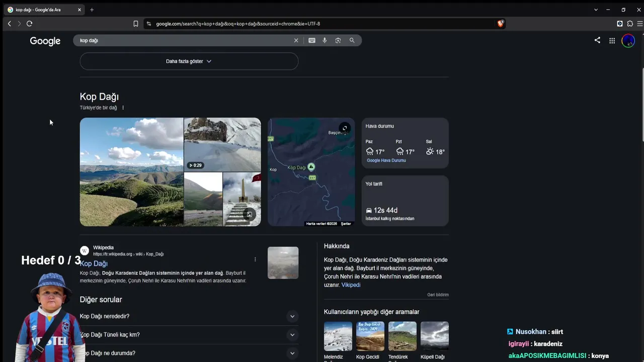Select the Kop Dağı map pin

[311, 166]
